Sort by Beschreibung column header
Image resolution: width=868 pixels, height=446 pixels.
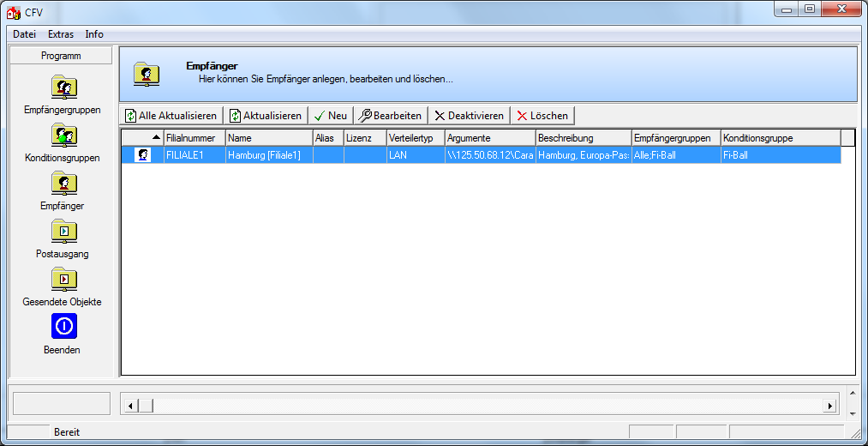[x=584, y=138]
